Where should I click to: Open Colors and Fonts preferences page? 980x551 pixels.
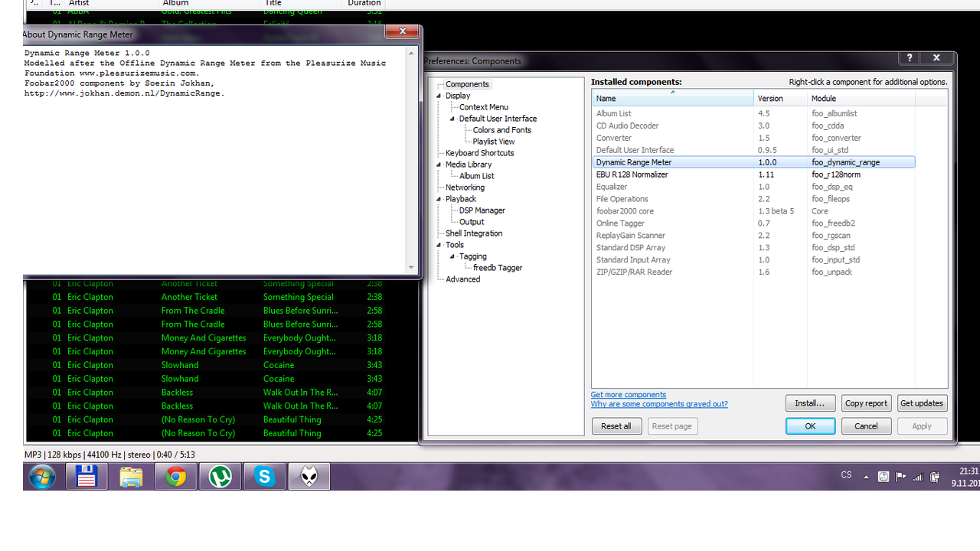click(x=501, y=130)
